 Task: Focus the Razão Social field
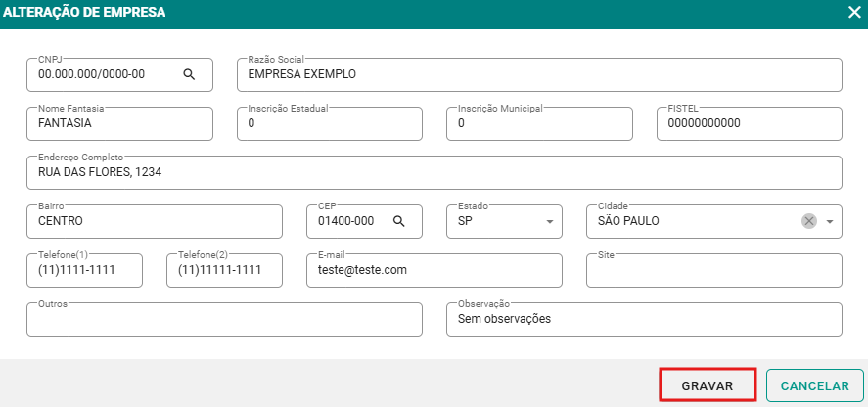pos(538,74)
